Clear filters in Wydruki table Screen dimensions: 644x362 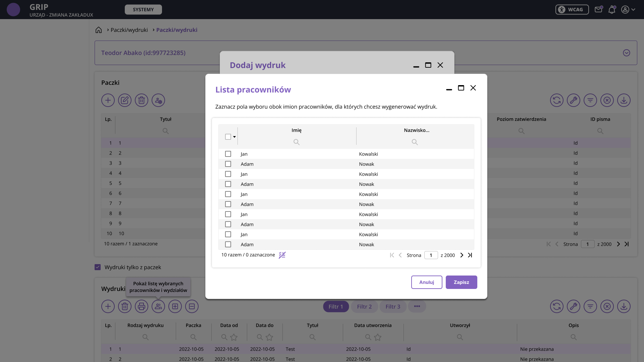[x=607, y=306]
